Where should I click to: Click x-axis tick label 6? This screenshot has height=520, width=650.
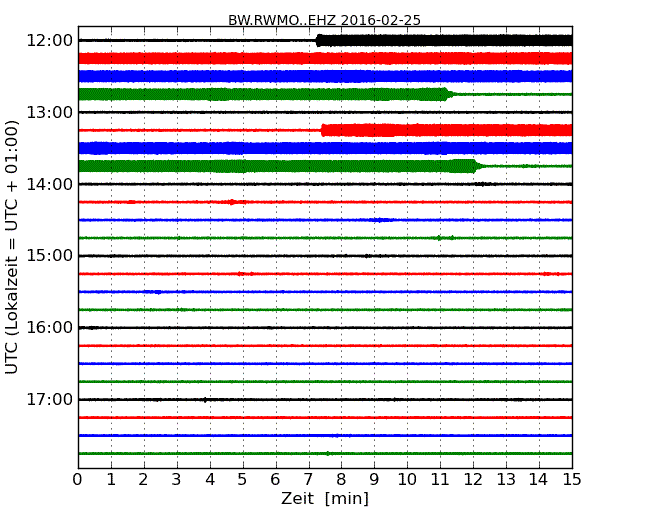pyautogui.click(x=275, y=480)
